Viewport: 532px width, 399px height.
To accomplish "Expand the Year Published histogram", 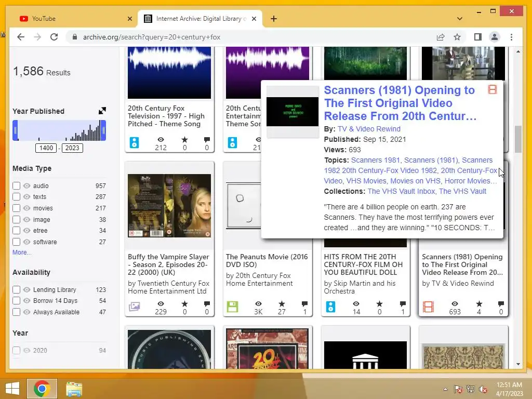I will coord(102,111).
